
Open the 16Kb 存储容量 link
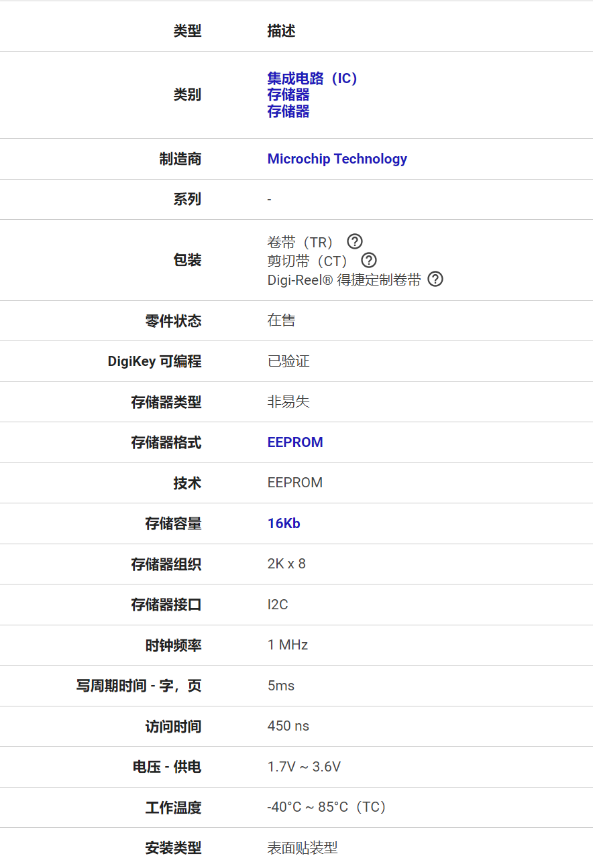point(284,523)
